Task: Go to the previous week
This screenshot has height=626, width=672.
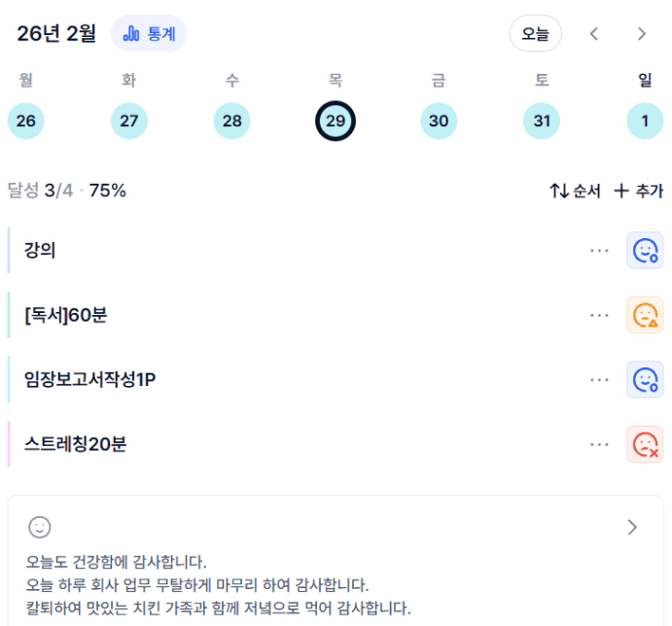Action: 594,34
